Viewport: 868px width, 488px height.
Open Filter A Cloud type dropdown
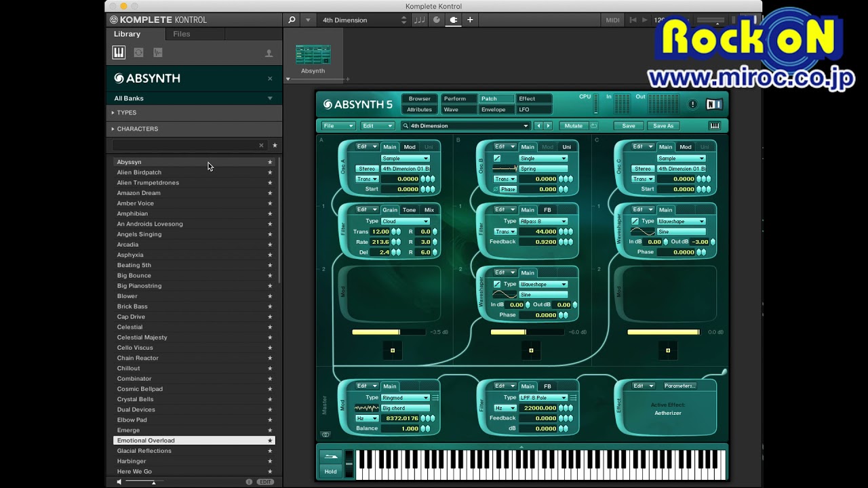coord(405,221)
